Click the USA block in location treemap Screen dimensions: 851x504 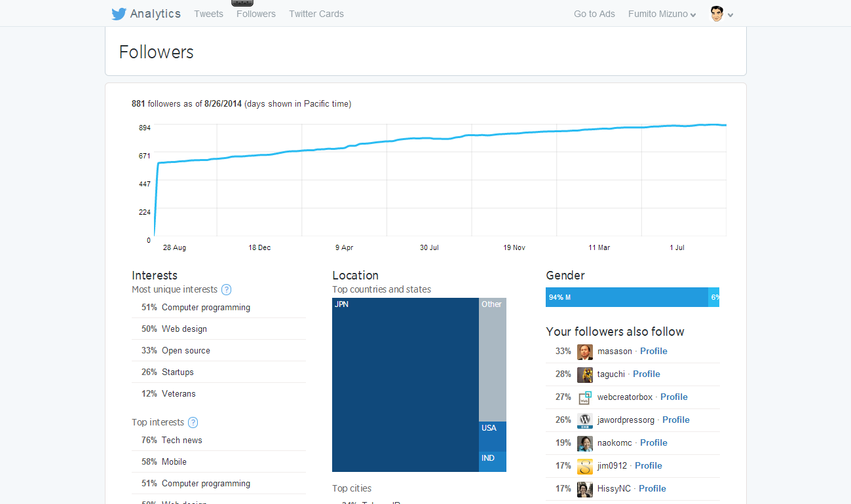(x=493, y=437)
